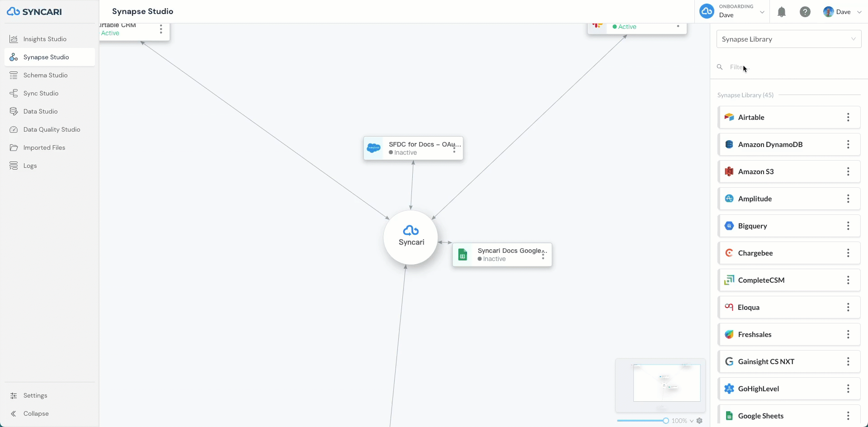The image size is (868, 427).
Task: Click GoHighLevel library icon
Action: click(729, 389)
